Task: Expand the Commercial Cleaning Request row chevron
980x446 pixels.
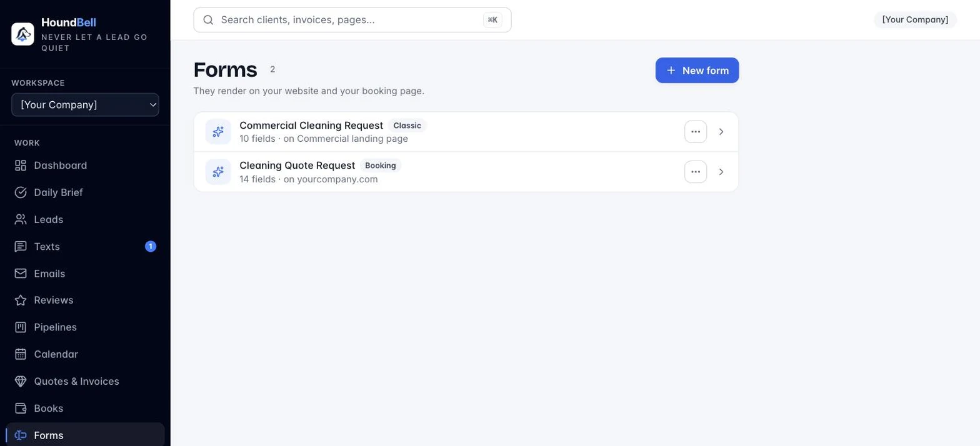Action: (x=721, y=132)
